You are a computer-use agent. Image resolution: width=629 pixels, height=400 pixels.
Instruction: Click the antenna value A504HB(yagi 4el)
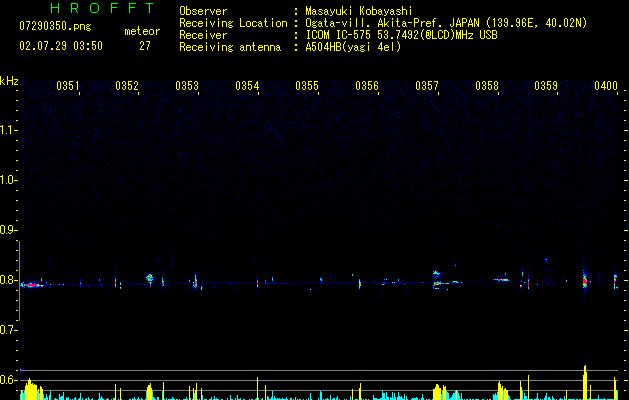tap(353, 47)
